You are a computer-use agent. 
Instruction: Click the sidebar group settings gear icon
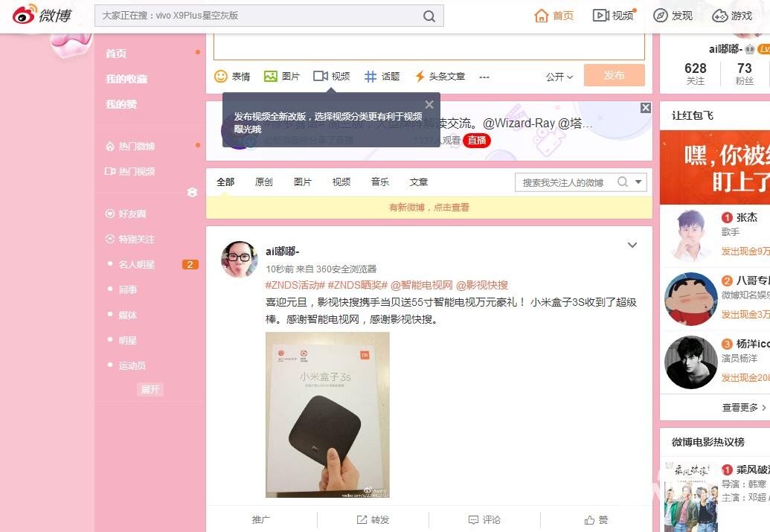tap(192, 193)
